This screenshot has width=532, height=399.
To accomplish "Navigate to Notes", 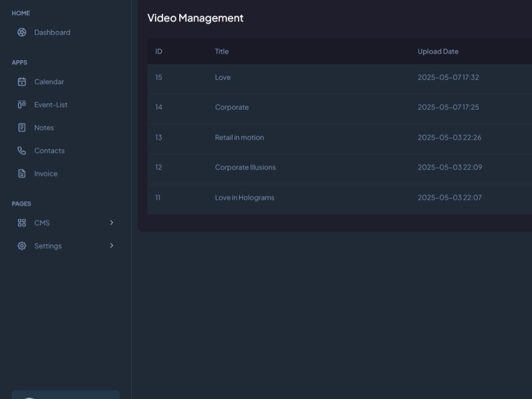I will point(44,128).
